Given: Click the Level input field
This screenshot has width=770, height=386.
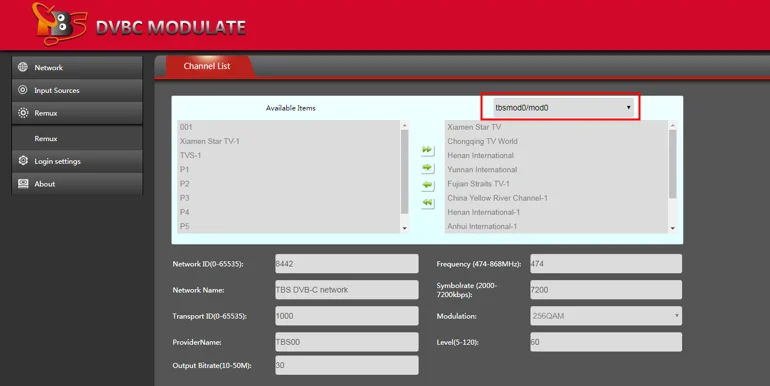Looking at the screenshot, I should (x=606, y=342).
